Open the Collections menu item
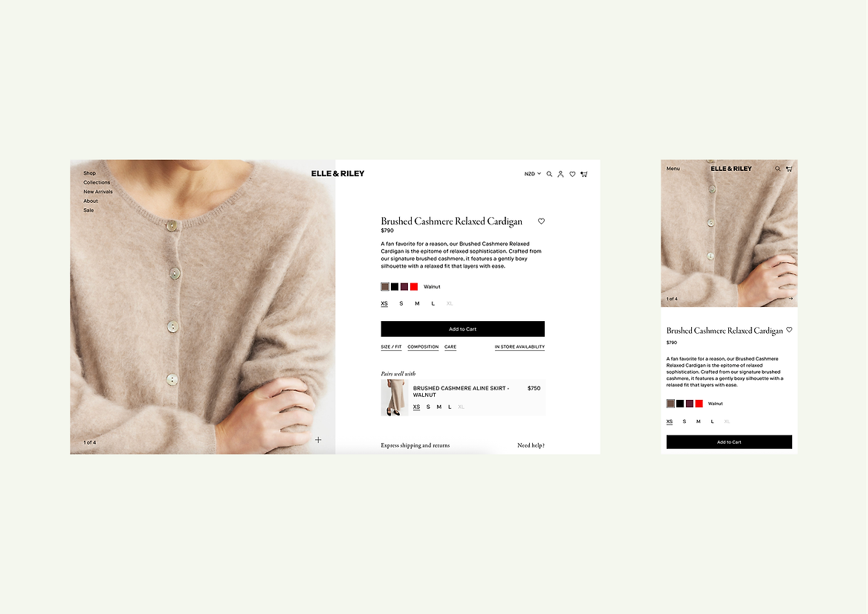The width and height of the screenshot is (868, 614). (97, 182)
